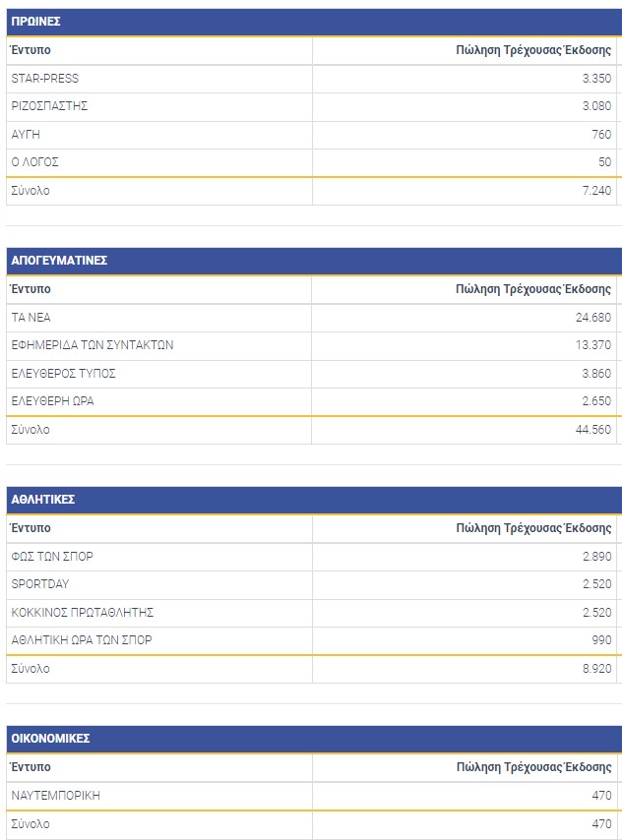Viewport: 622px width, 840px height.
Task: Click ΚΟΚΚΙΝΟΣ ΠΡΩΤΑΘΛΗΤΗΣ in the sports table
Action: click(x=82, y=613)
